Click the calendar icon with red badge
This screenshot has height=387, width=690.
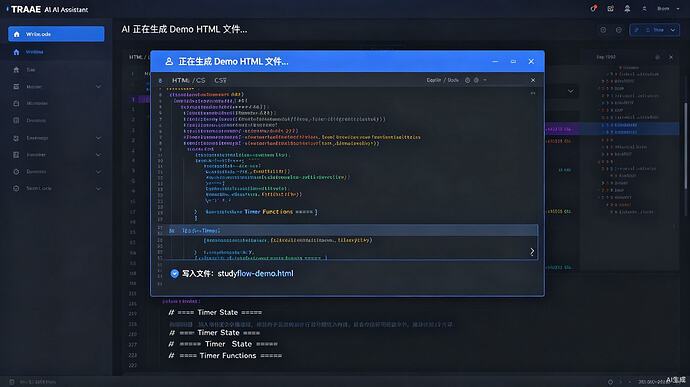click(x=610, y=9)
